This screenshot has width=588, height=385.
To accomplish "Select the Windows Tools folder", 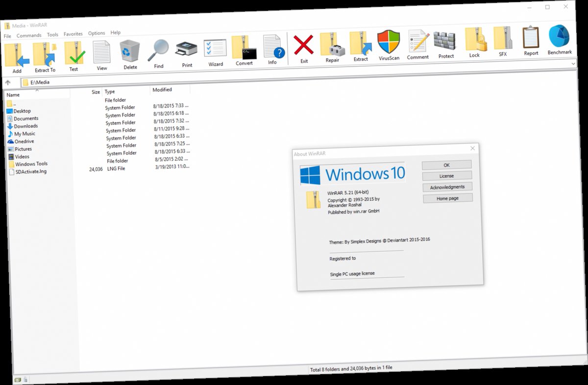I will (x=28, y=164).
